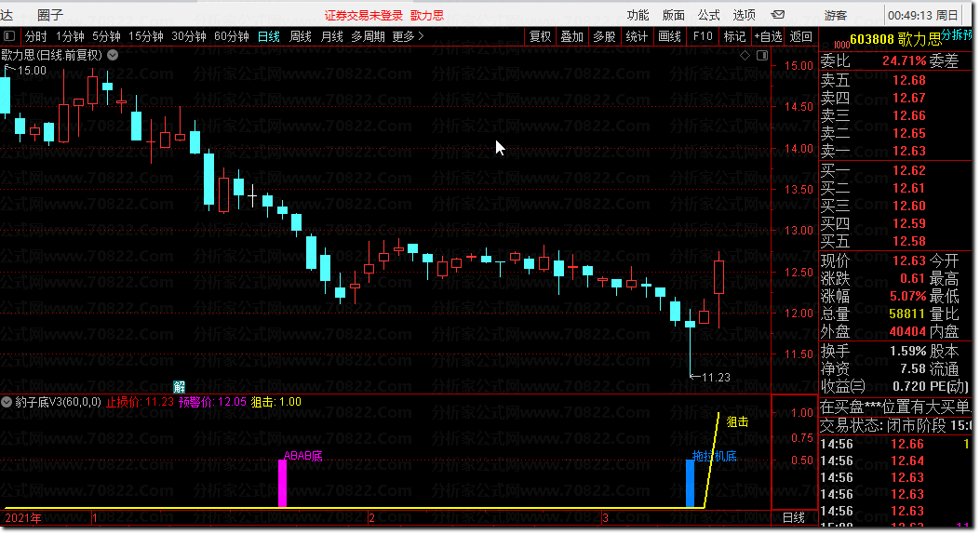Click the 止损价: 11.23 indicator value
980x534 pixels.
pos(140,402)
